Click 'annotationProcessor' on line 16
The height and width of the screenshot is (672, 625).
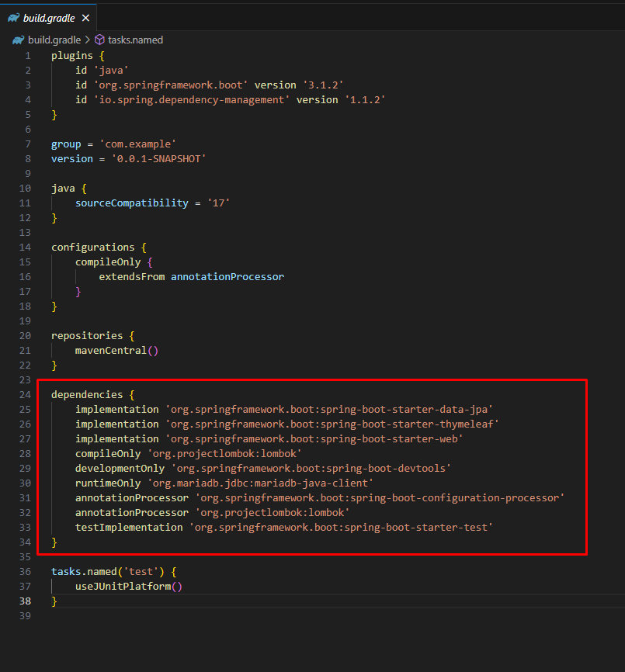pos(227,277)
